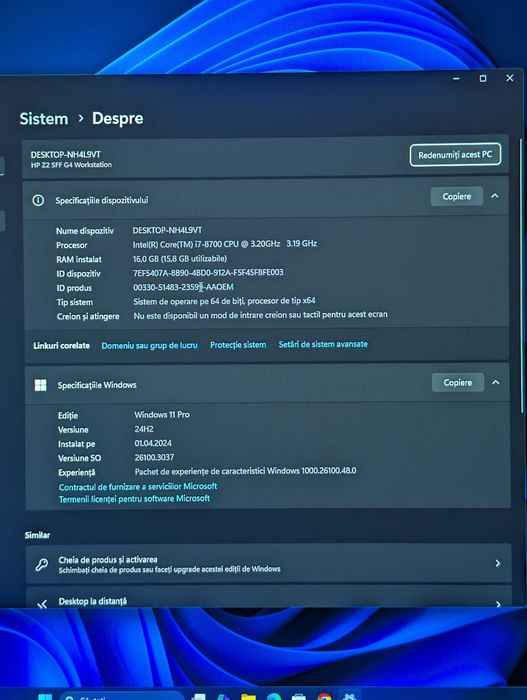Click the Desktop la distanță icon
Image resolution: width=527 pixels, height=700 pixels.
(42, 604)
